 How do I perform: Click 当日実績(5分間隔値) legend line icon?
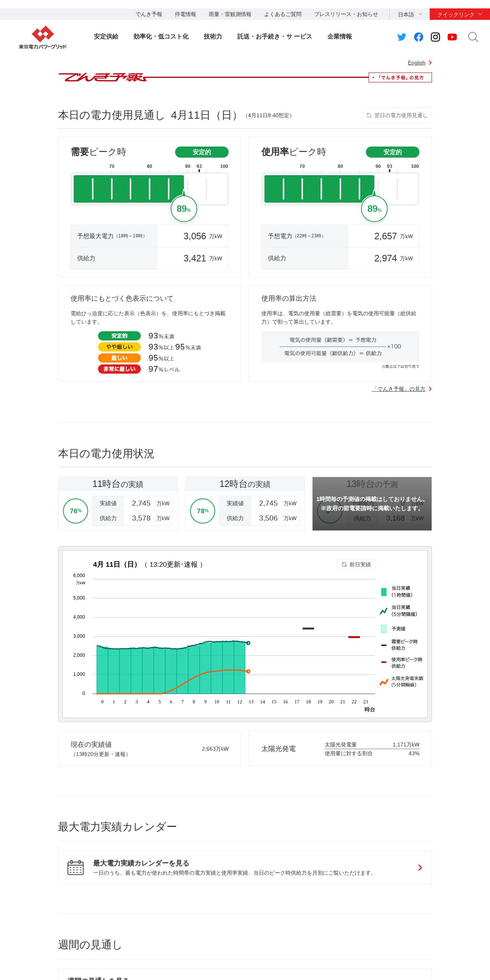pyautogui.click(x=384, y=611)
